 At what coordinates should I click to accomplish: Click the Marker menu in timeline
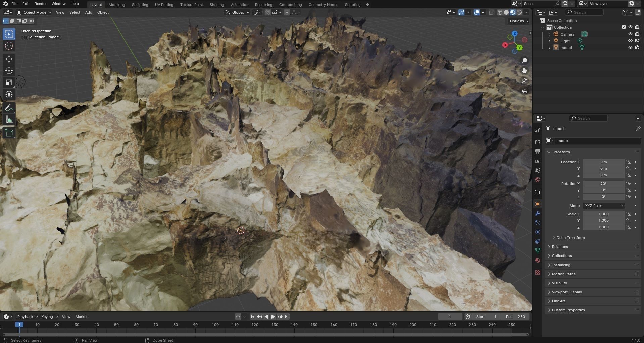(81, 317)
